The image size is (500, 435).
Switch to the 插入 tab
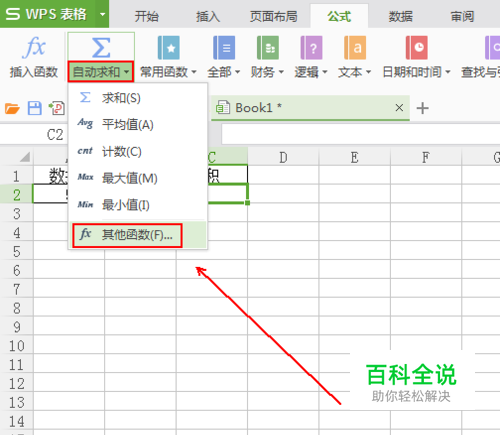click(208, 16)
